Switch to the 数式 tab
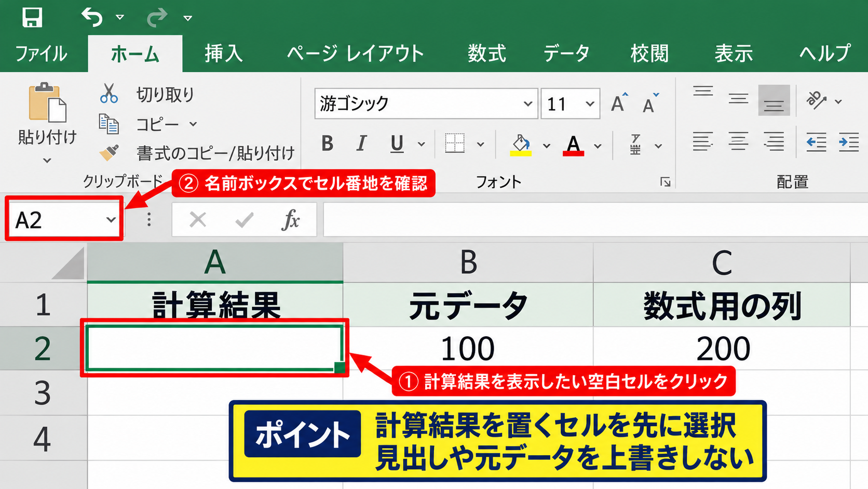868x489 pixels. [486, 54]
